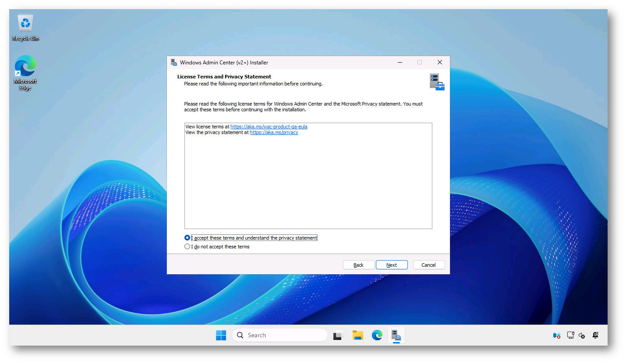Go Back to the previous installer step

(x=359, y=265)
